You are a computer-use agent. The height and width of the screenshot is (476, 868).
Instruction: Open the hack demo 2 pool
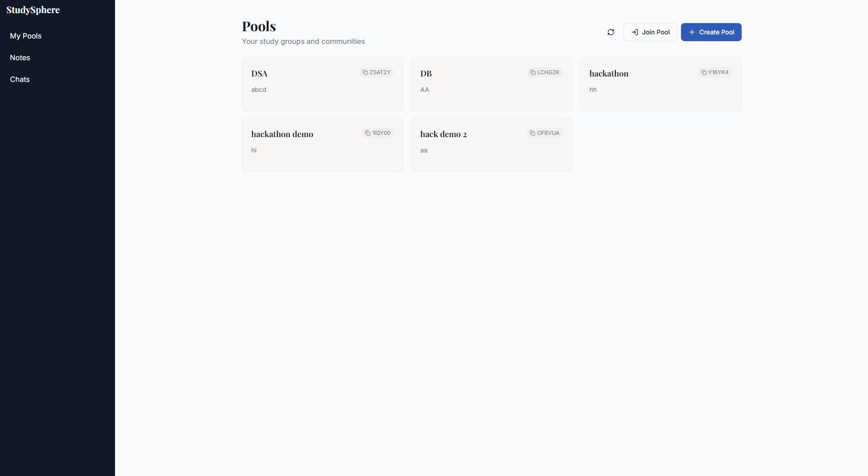[491, 145]
